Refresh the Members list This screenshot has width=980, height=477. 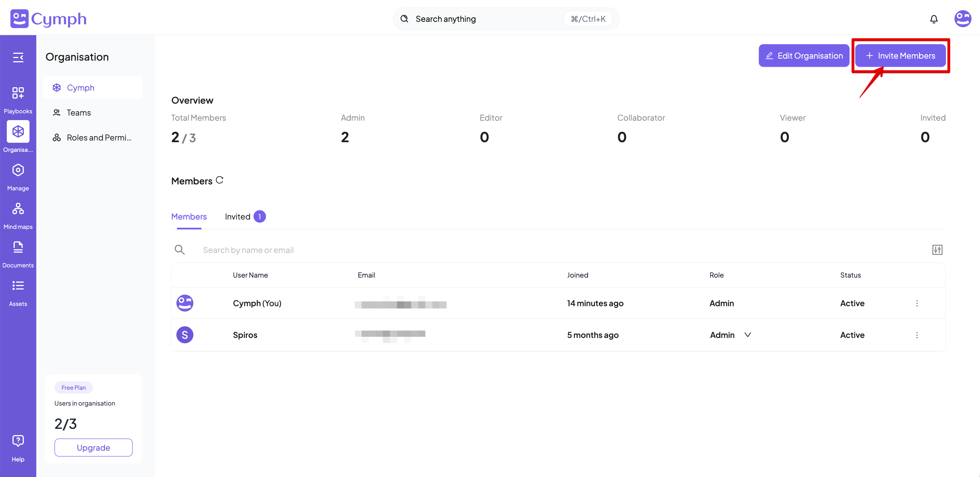pos(219,180)
